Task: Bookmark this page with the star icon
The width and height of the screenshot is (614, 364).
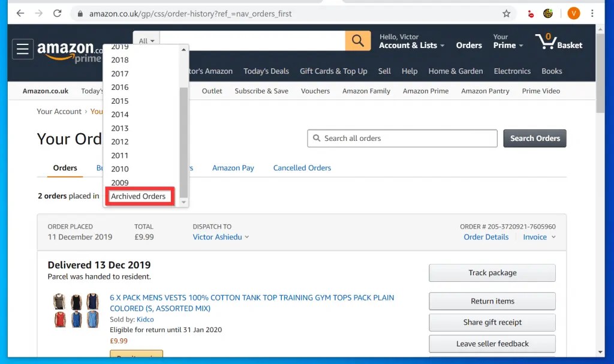Action: pyautogui.click(x=506, y=14)
